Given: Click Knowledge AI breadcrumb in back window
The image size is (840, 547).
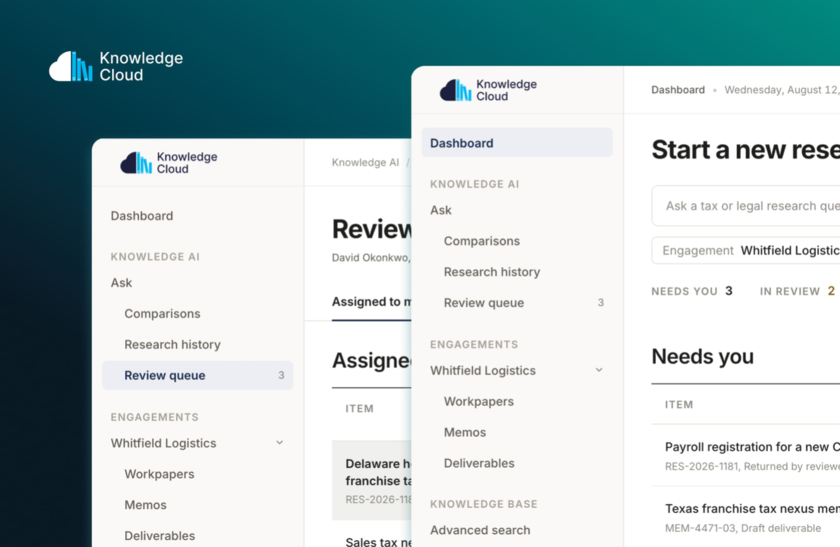Looking at the screenshot, I should [x=365, y=162].
